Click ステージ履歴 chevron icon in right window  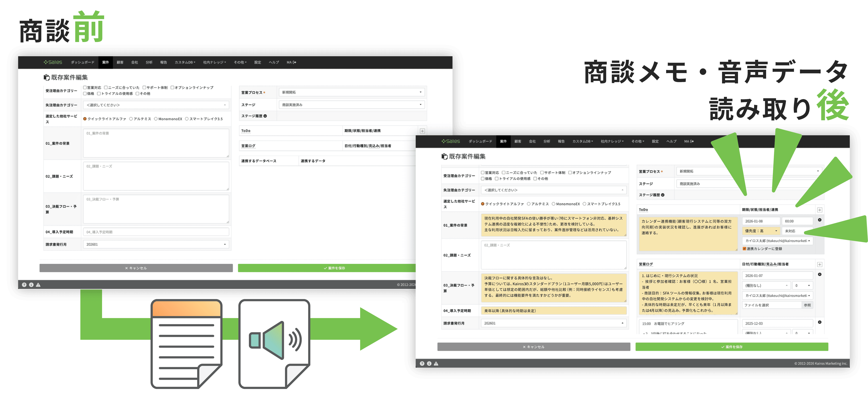(x=663, y=195)
